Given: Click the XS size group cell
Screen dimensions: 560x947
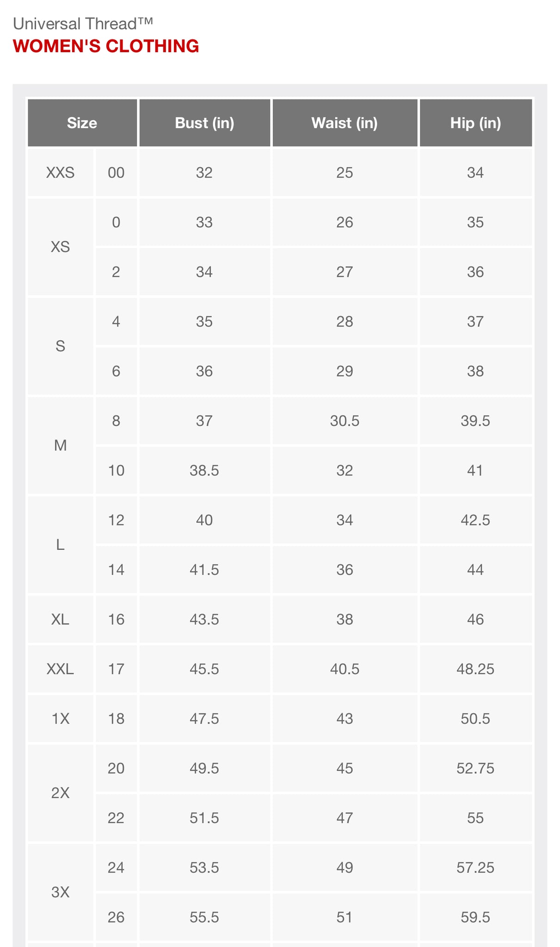Looking at the screenshot, I should [60, 247].
